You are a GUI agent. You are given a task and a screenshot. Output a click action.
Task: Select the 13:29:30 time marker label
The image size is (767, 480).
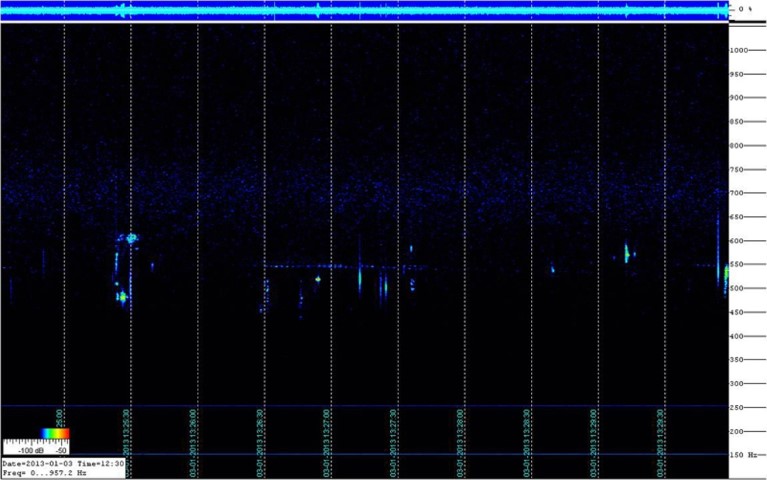tap(660, 444)
